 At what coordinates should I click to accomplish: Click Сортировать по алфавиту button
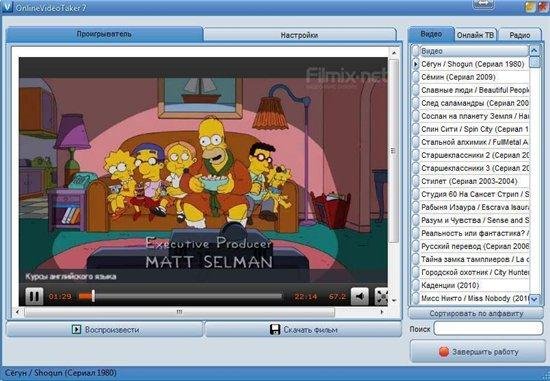[x=476, y=313]
